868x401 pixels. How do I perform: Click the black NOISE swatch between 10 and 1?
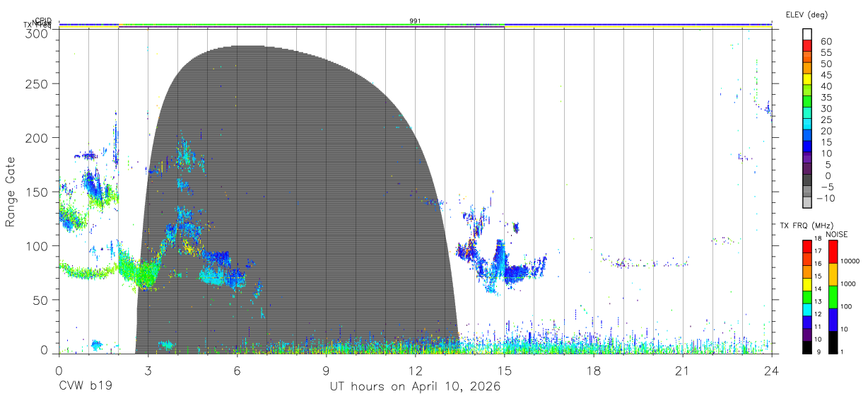pos(832,342)
